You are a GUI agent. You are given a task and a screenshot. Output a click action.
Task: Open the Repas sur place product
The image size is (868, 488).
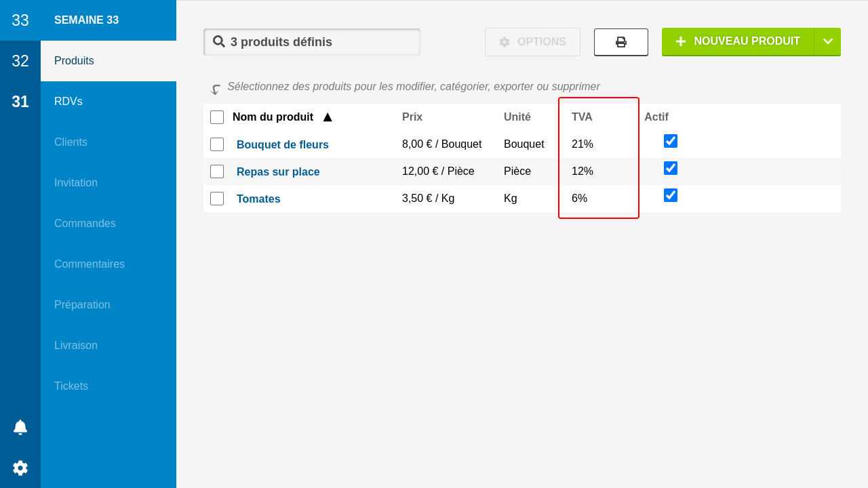pos(278,171)
